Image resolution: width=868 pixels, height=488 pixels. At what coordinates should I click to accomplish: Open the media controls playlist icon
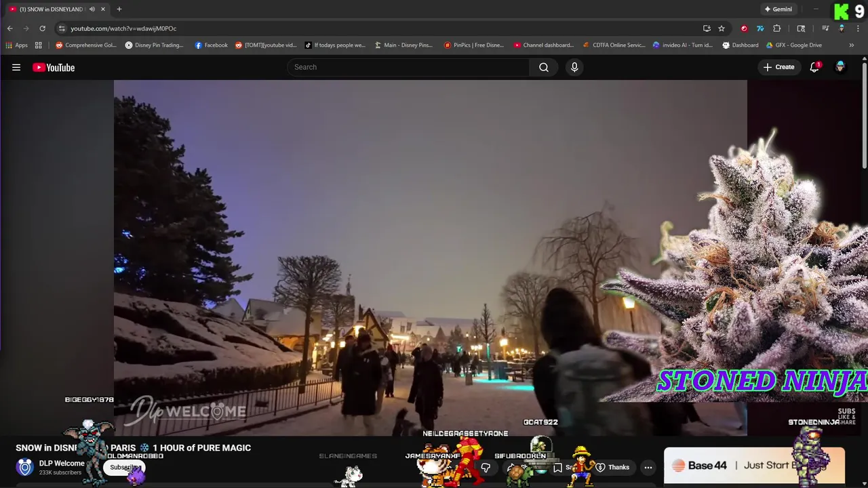click(825, 28)
